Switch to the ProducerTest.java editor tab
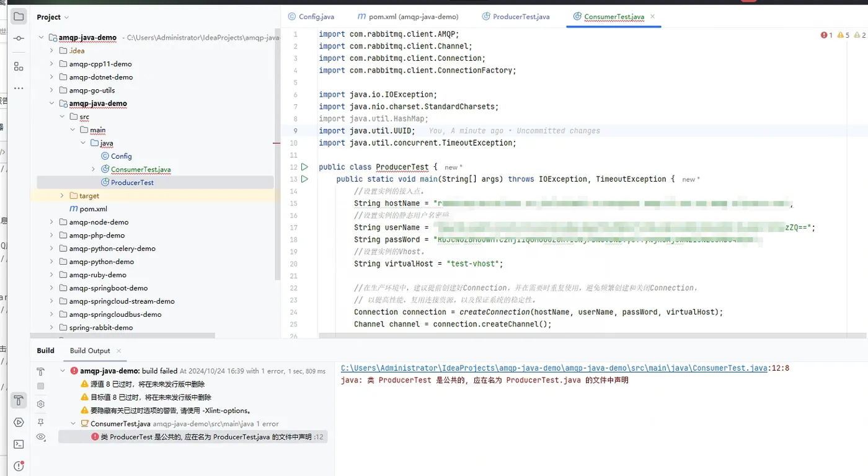This screenshot has height=476, width=868. click(516, 17)
